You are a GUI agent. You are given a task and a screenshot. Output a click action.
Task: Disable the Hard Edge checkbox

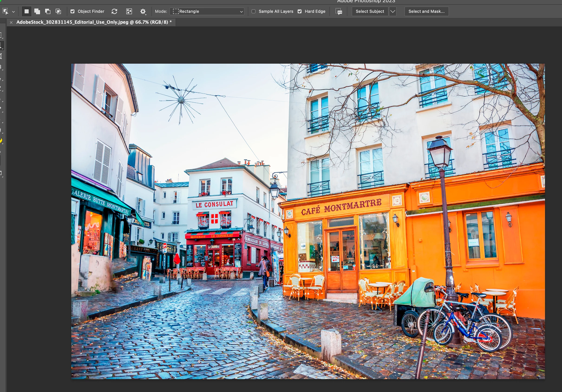(x=300, y=11)
